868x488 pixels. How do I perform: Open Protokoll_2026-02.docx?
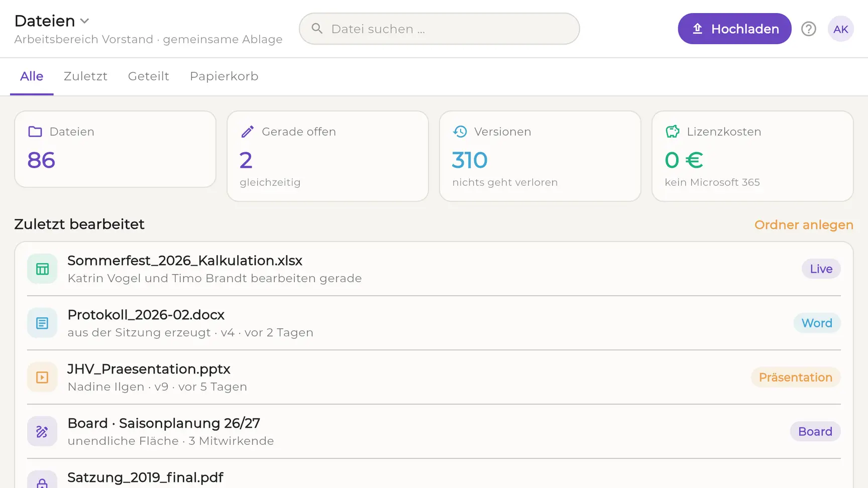tap(146, 315)
